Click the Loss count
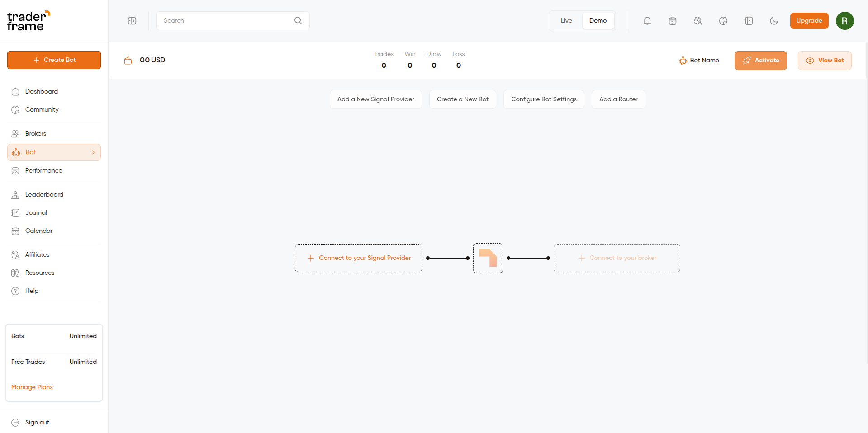Screen dimensions: 868x433 459,66
